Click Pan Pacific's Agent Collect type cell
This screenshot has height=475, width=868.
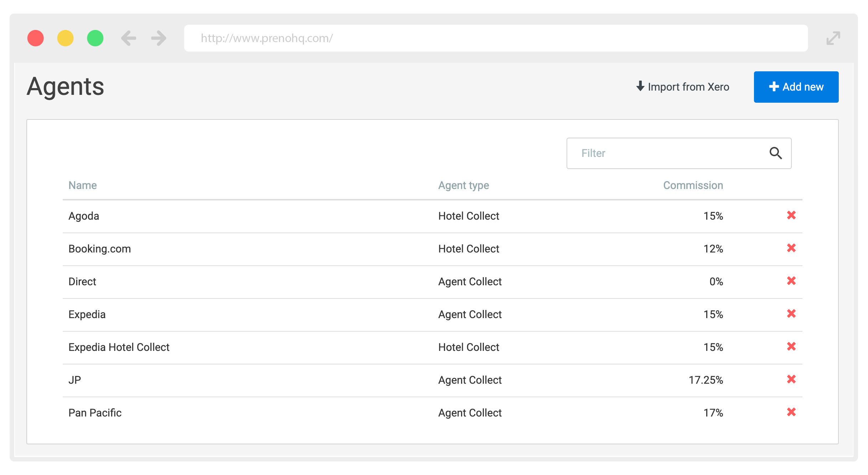tap(470, 413)
